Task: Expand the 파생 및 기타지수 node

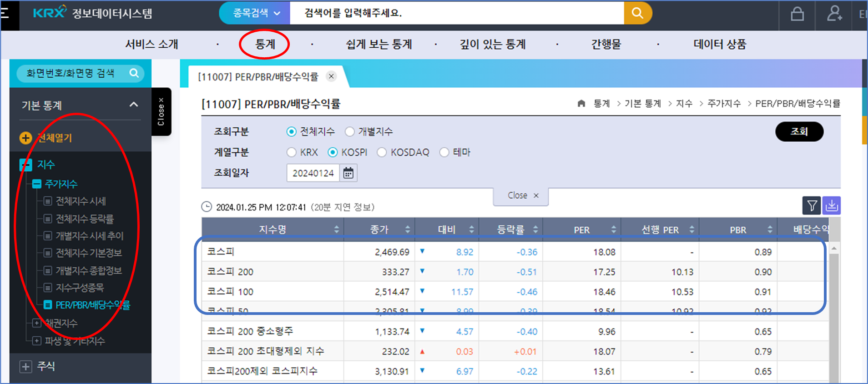Action: point(37,341)
